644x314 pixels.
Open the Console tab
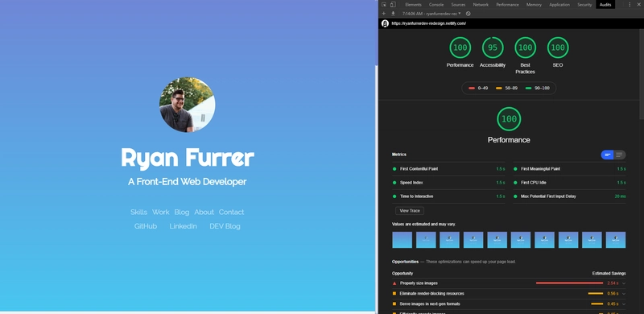[x=436, y=5]
